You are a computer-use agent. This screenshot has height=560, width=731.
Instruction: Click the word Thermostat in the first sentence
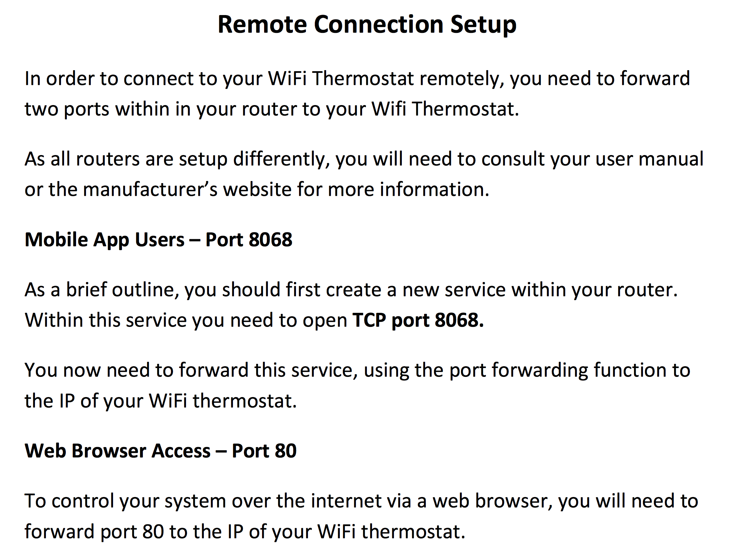(363, 79)
